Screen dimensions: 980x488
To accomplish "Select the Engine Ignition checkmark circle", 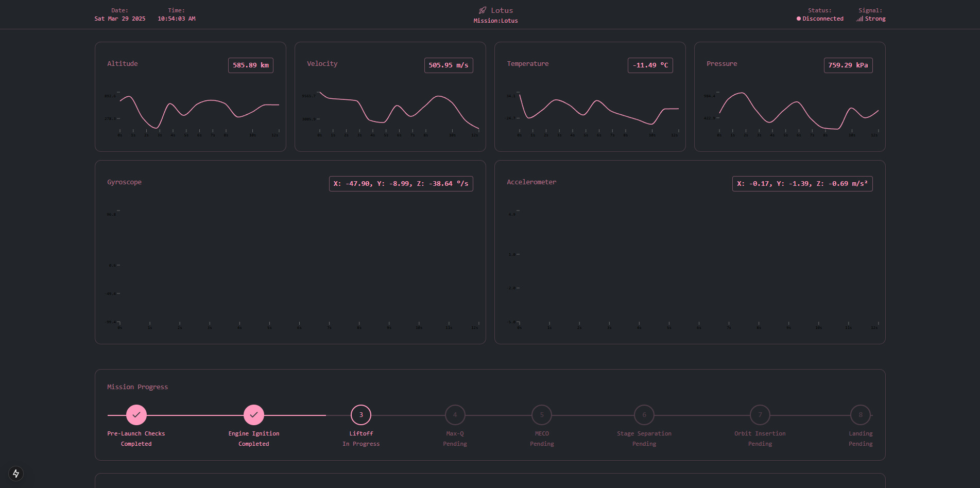I will pos(254,415).
